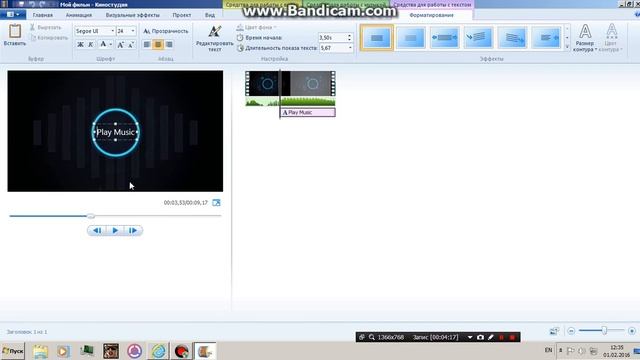The width and height of the screenshot is (640, 360).
Task: Stop the Bandicam recording
Action: tap(512, 337)
